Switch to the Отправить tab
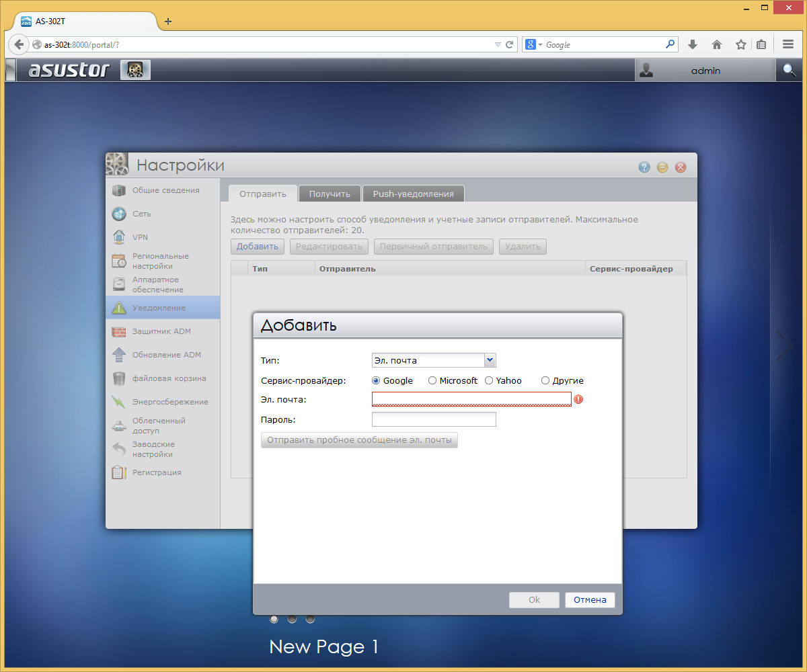The height and width of the screenshot is (672, 807). pos(263,194)
